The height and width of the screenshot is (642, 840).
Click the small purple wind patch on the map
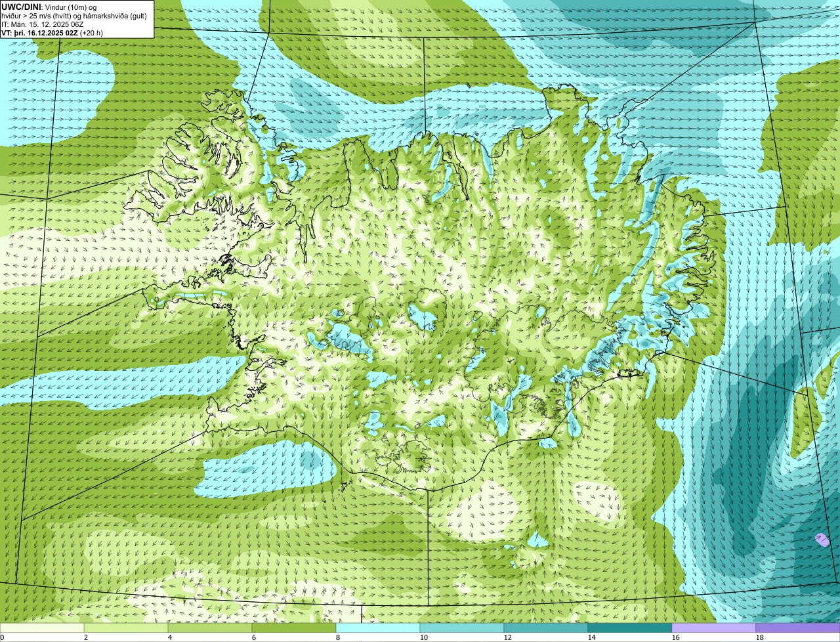click(822, 540)
